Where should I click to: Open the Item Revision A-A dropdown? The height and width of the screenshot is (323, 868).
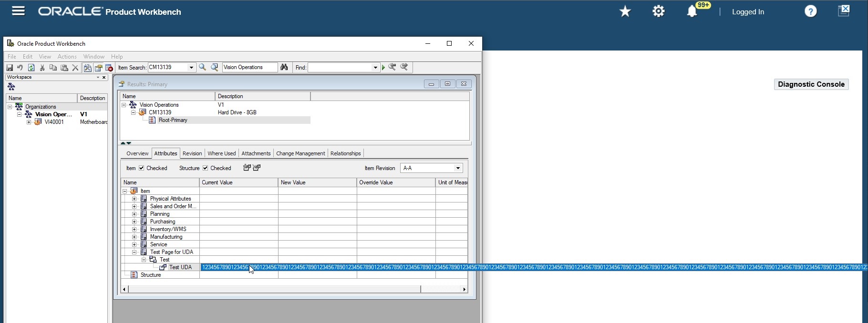458,168
